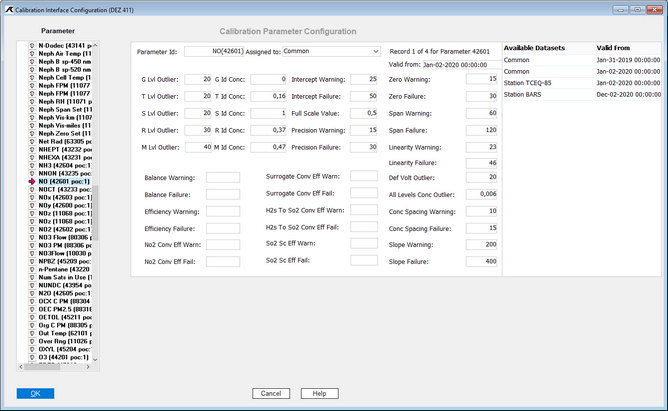Click the icon beside Neph Zero Set
The width and height of the screenshot is (668, 411).
pos(32,134)
